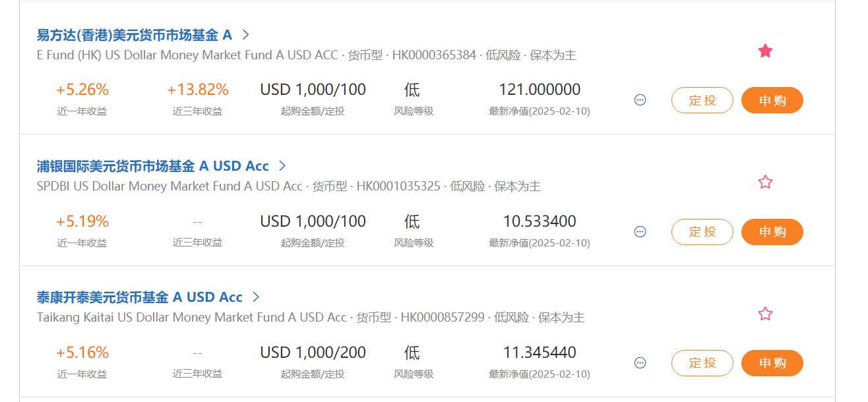Subscribe (申购) to 泰康开泰美元货币基金
Screen dimensions: 868x402
click(x=772, y=363)
